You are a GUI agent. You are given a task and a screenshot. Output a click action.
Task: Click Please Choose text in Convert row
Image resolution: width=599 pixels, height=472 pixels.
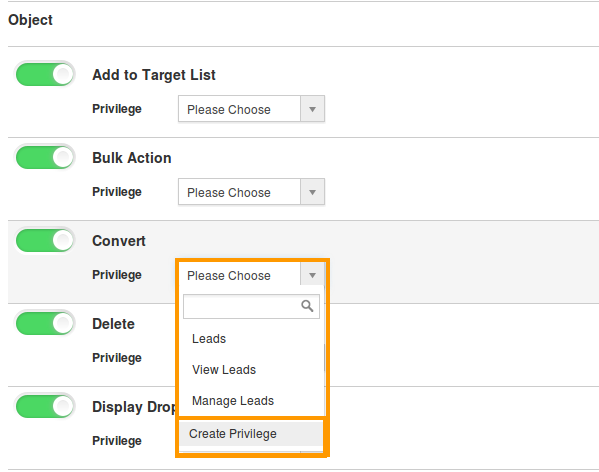click(x=229, y=276)
